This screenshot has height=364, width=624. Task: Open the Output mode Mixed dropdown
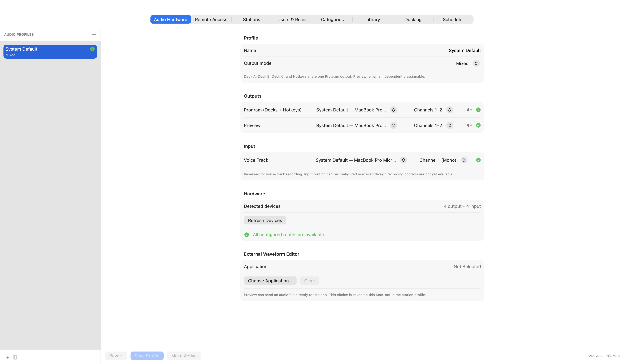pos(468,63)
